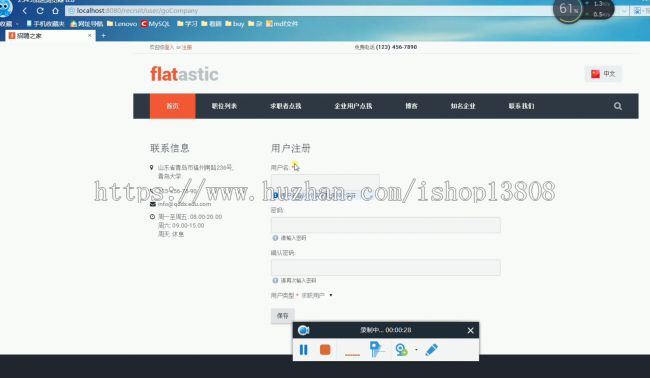Open the 企业用户点我 navigation item
Image resolution: width=650 pixels, height=378 pixels.
point(353,106)
